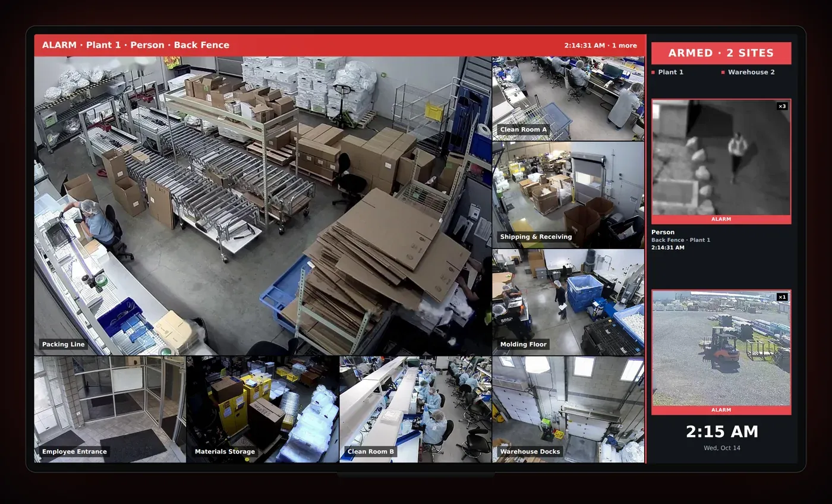Viewport: 832px width, 504px height.
Task: Click the "Person" alarm type text
Action: (663, 232)
